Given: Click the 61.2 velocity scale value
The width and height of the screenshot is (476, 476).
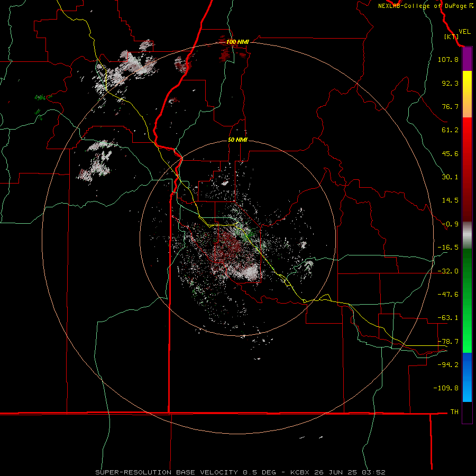Looking at the screenshot, I should [x=450, y=130].
